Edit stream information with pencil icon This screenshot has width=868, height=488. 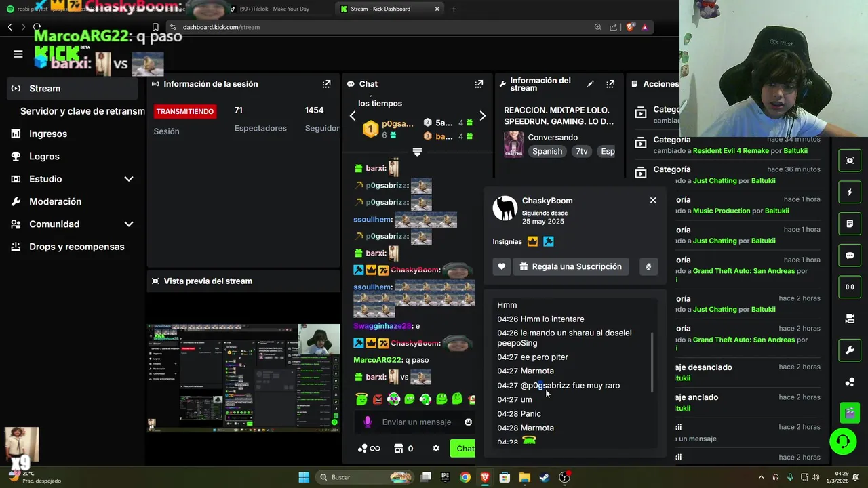coord(590,84)
